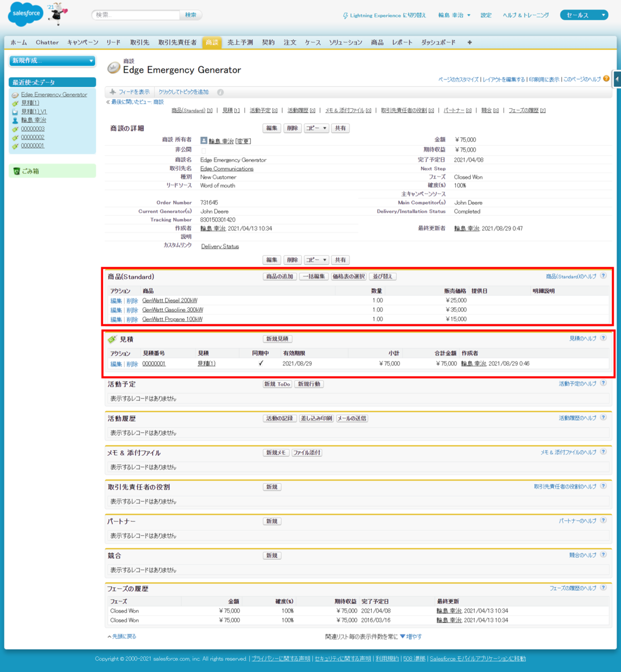Screen dimensions: 621x672
Task: Open the 新規作成 dropdown in sidebar
Action: [53, 60]
